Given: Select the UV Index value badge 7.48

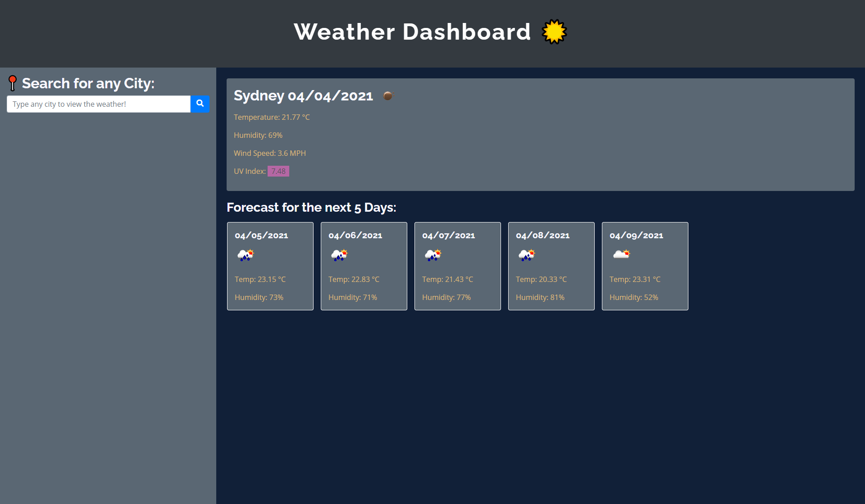Looking at the screenshot, I should click(x=278, y=171).
